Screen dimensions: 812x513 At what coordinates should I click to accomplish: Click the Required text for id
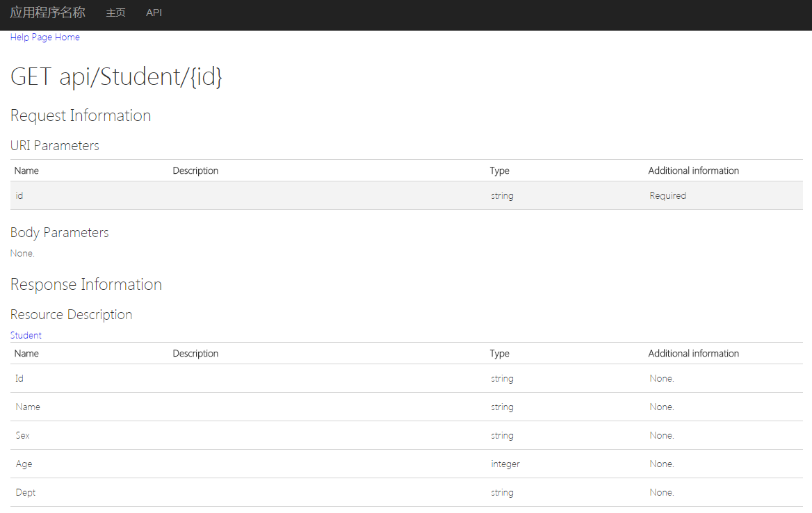pyautogui.click(x=667, y=196)
